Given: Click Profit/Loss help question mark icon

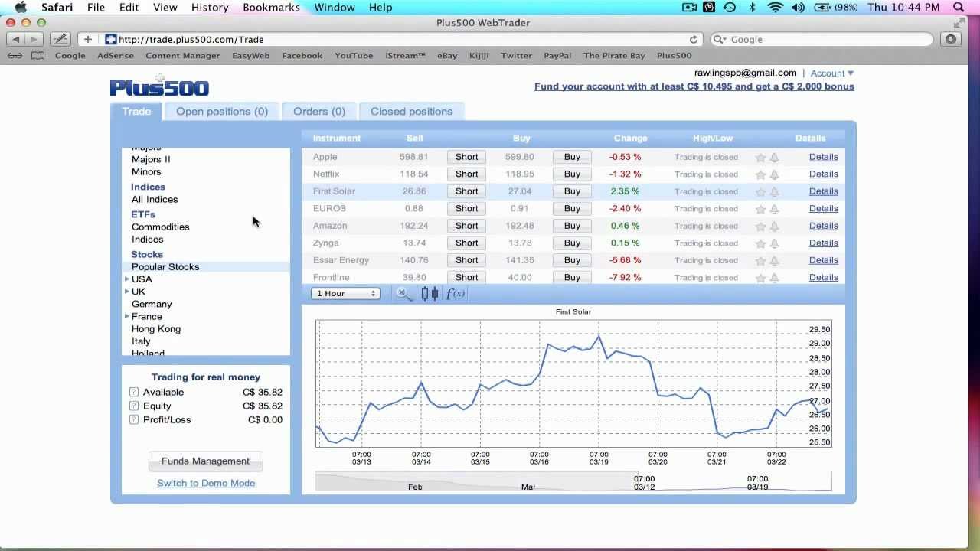Looking at the screenshot, I should 134,420.
